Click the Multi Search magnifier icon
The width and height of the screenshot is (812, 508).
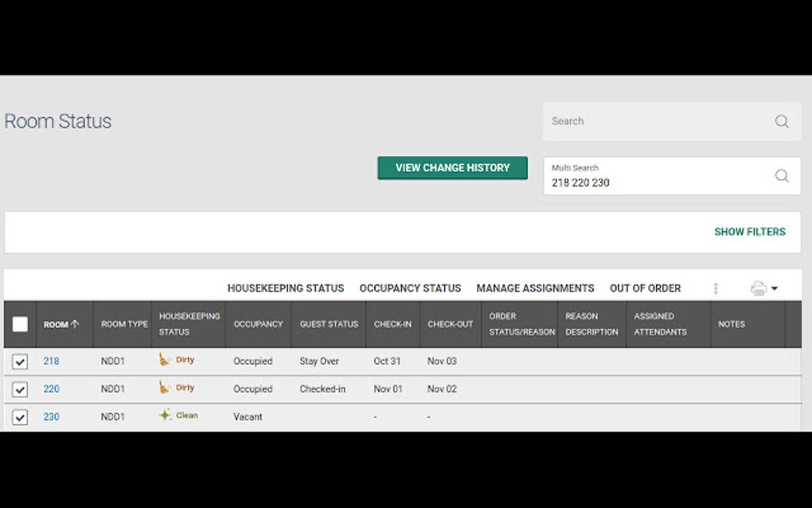click(781, 176)
